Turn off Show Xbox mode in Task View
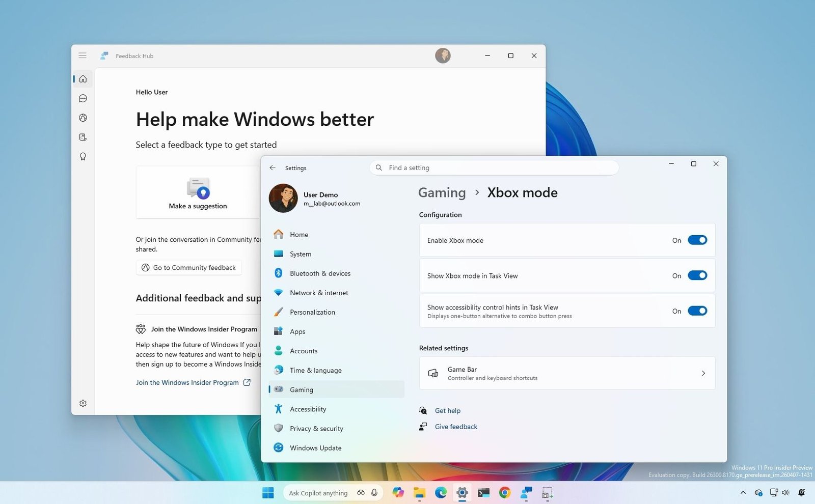Screen dimensions: 815x504 (697, 275)
